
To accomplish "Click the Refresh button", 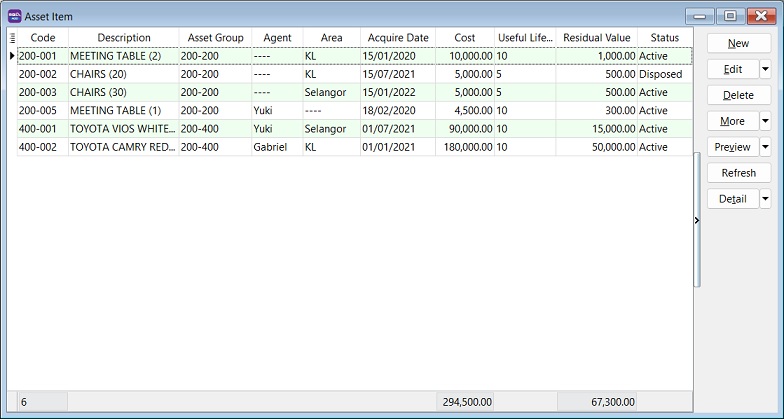I will [x=738, y=173].
